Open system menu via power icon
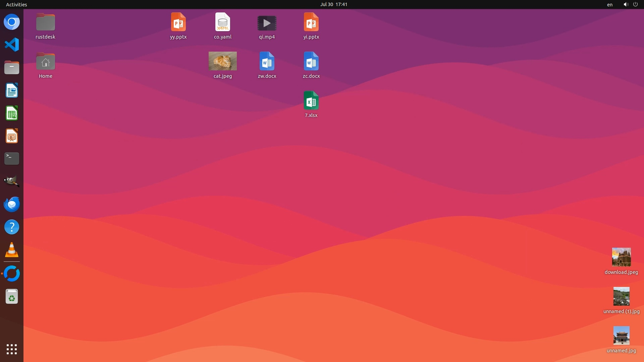644x362 pixels. click(x=635, y=4)
